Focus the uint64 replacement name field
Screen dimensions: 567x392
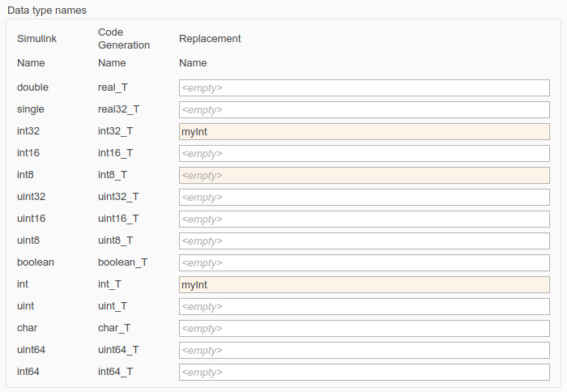coord(364,350)
